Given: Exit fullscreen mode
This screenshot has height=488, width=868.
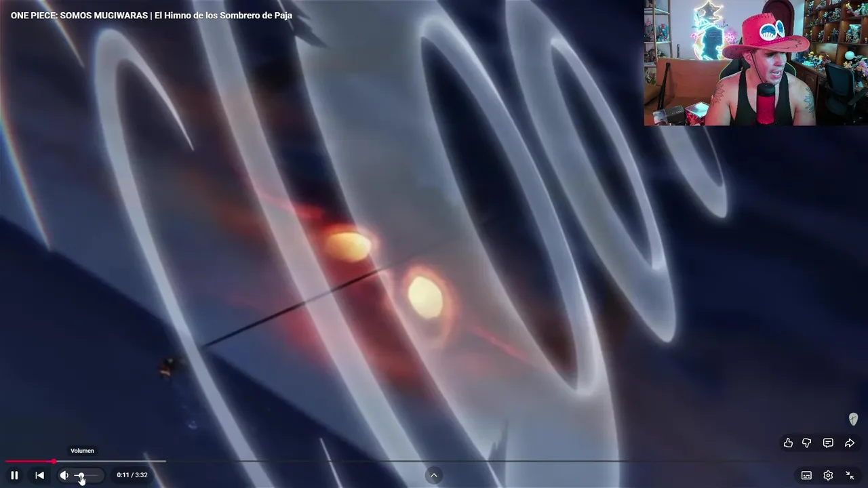Looking at the screenshot, I should [850, 475].
